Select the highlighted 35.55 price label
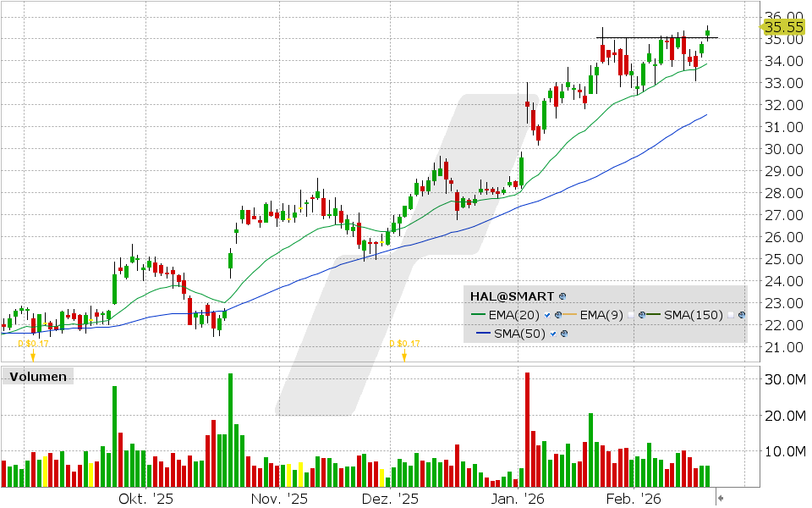This screenshot has height=508, width=812. click(x=782, y=28)
